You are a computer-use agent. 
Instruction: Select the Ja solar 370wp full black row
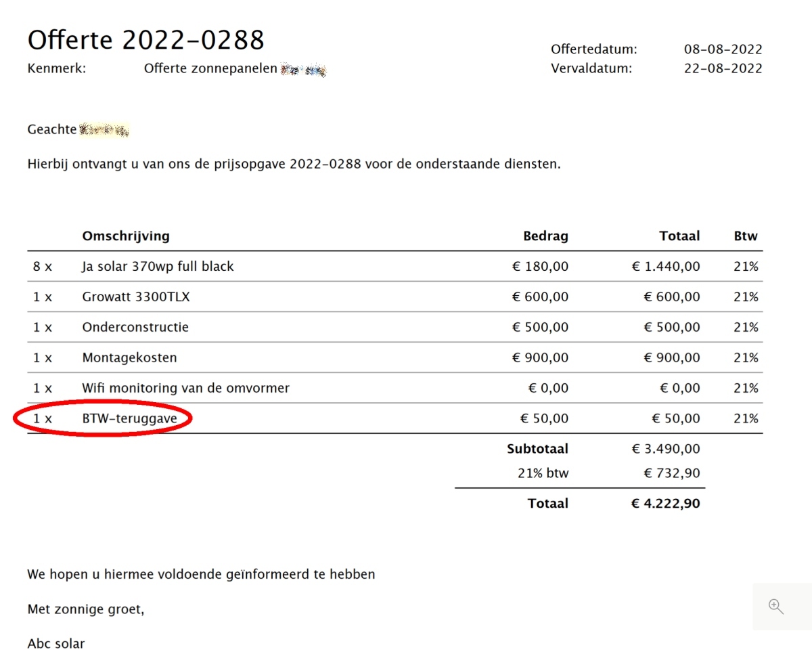click(x=157, y=266)
